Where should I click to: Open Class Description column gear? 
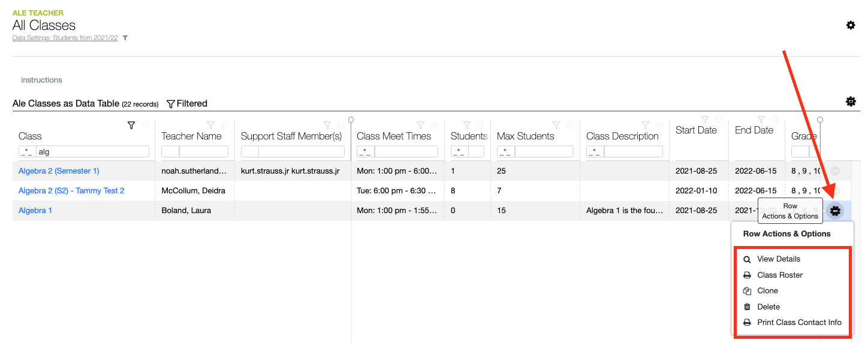pyautogui.click(x=659, y=125)
